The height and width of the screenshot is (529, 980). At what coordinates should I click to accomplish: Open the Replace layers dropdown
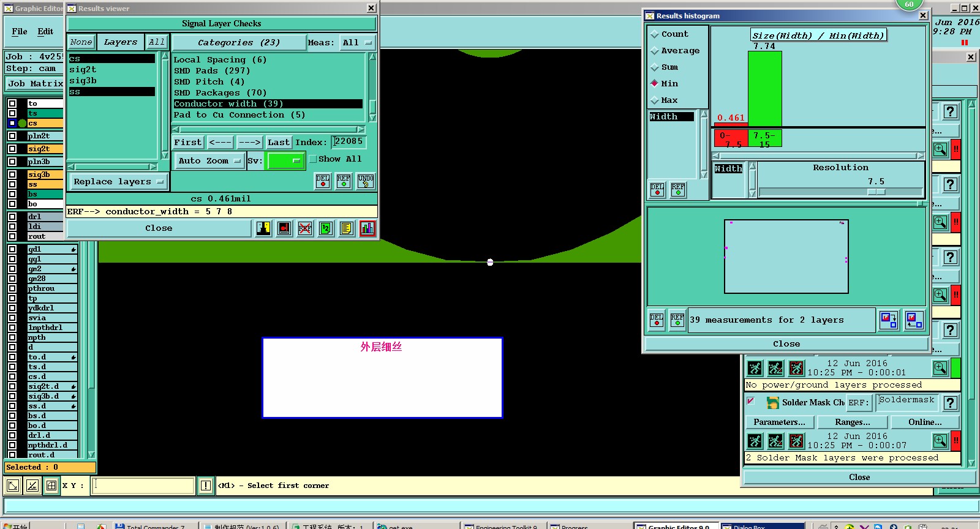(118, 182)
